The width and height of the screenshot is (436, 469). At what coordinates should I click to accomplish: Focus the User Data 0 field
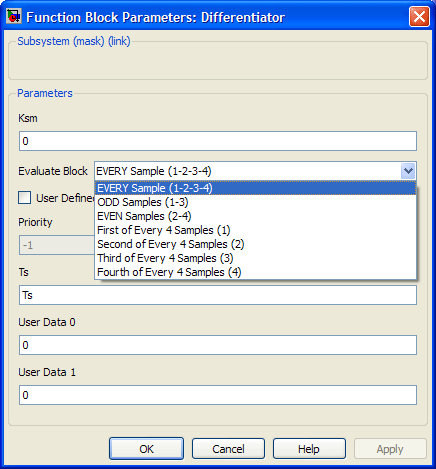(x=218, y=345)
